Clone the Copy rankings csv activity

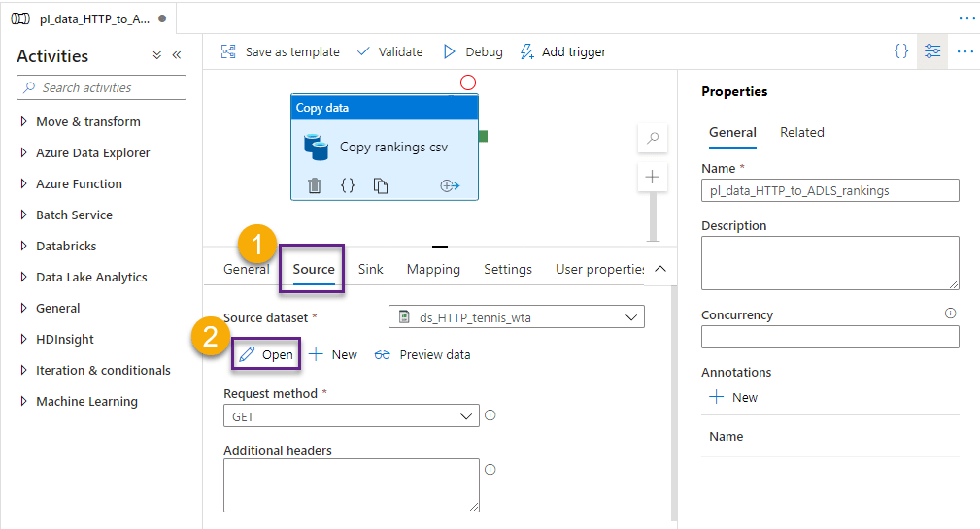click(381, 185)
